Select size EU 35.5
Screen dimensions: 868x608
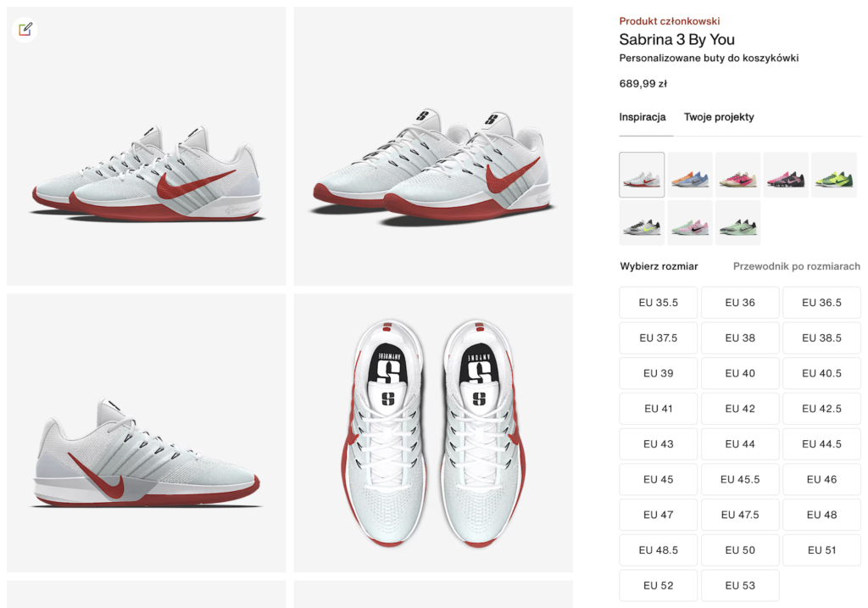tap(658, 303)
